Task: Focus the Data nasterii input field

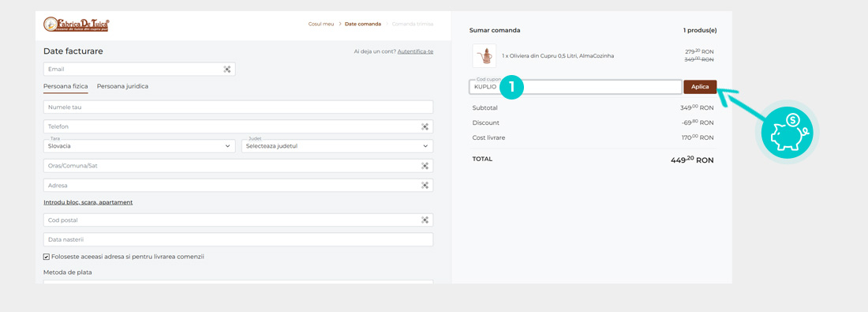Action: 238,239
